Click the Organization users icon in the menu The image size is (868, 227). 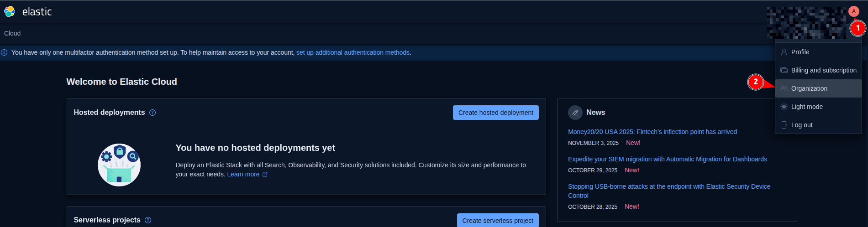click(x=784, y=88)
